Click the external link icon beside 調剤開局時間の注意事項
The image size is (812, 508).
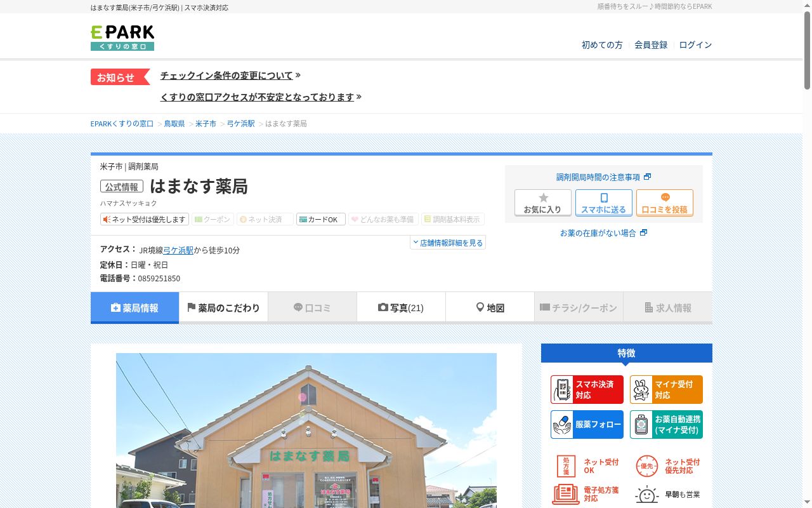(647, 177)
